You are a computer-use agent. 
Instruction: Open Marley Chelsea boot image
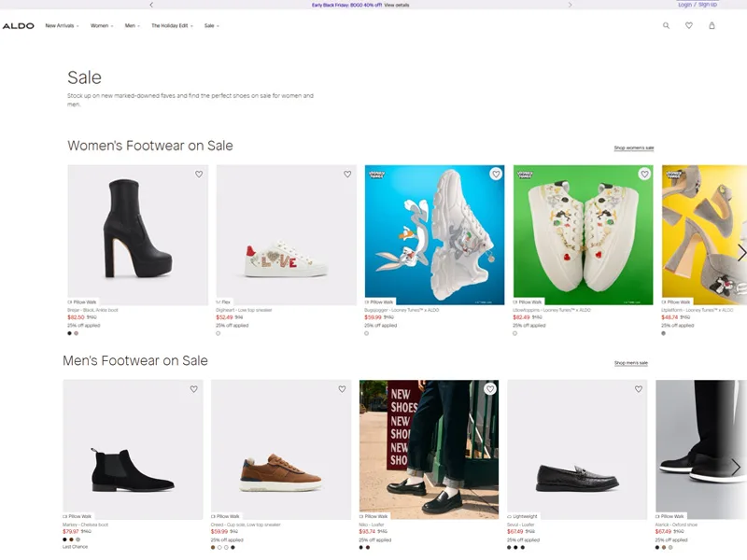tap(133, 450)
